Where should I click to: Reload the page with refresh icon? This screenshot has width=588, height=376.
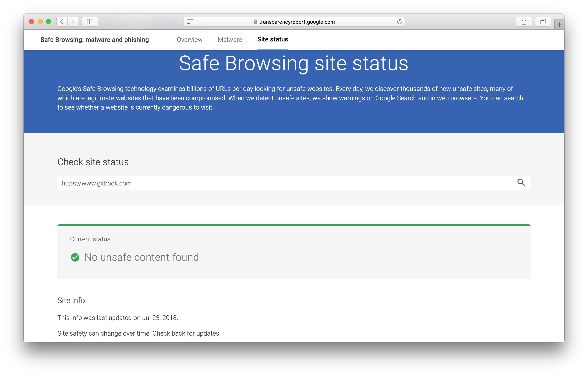399,22
